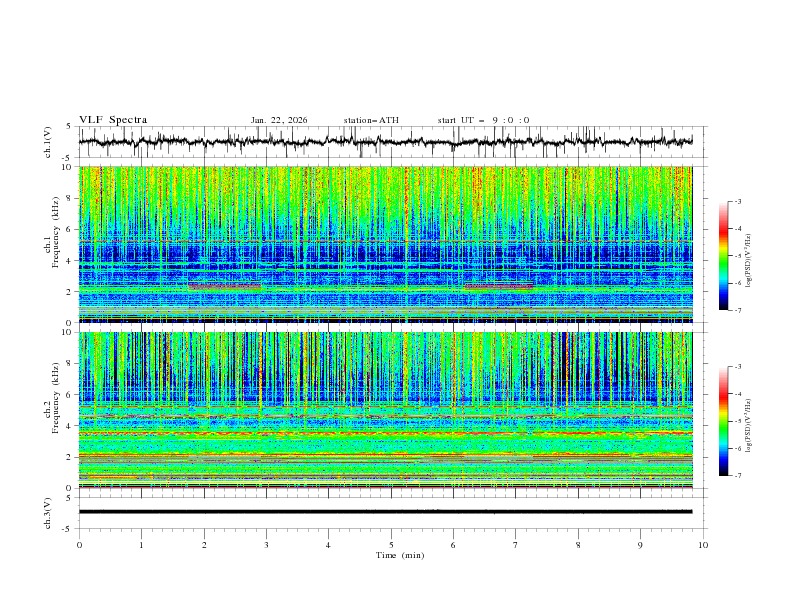
Task: Select the ch.2 "Frequency (kHz)" axis label
Action: [x=56, y=398]
